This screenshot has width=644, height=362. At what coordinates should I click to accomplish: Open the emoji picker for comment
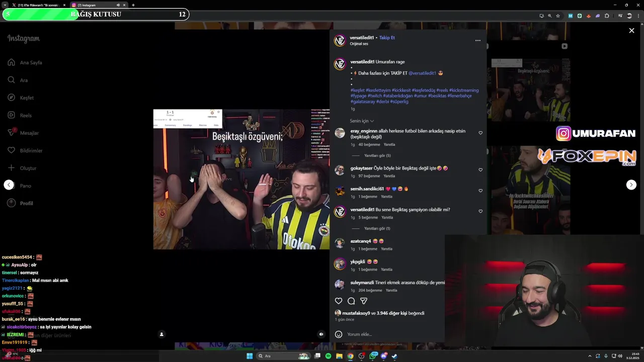pos(339,334)
